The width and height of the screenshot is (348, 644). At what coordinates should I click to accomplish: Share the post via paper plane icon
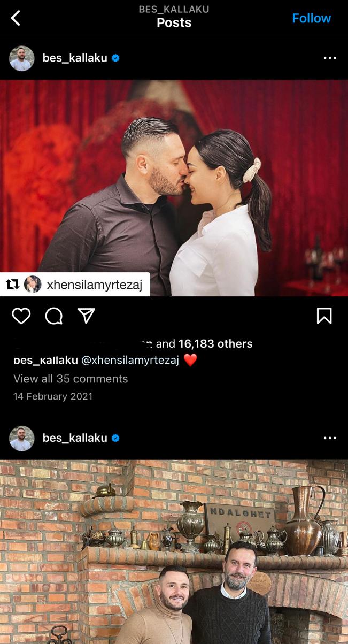[86, 316]
